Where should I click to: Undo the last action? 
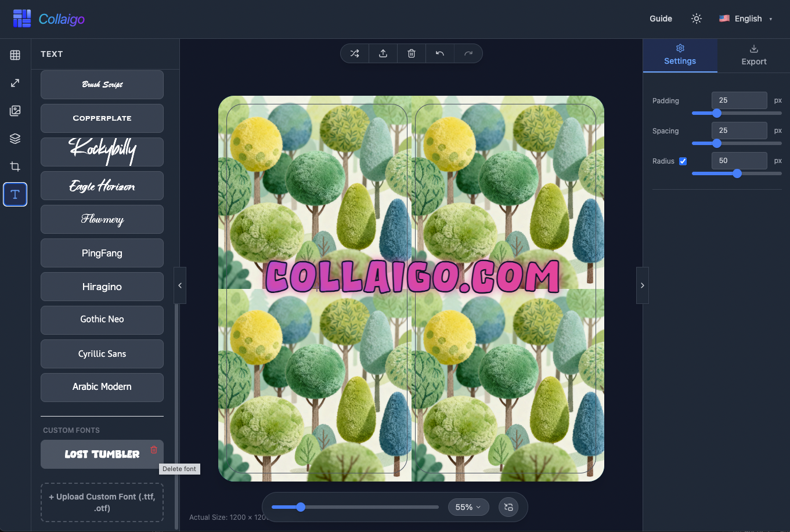[x=440, y=53]
